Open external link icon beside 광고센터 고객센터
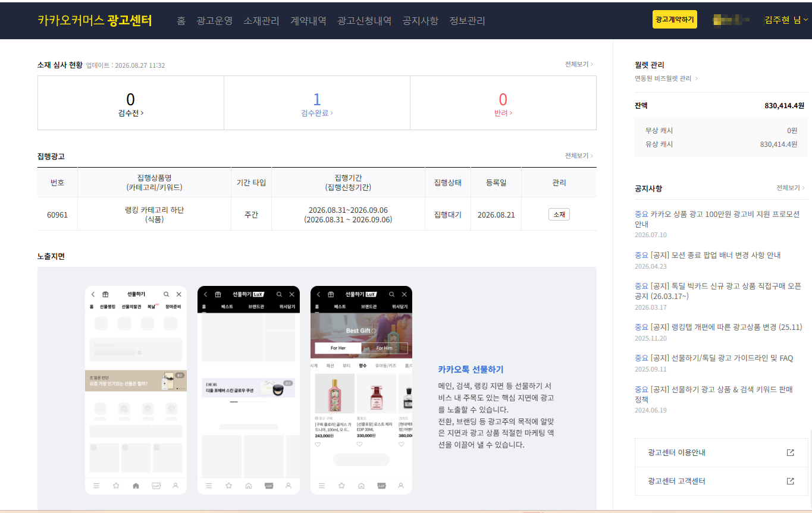 pos(790,481)
